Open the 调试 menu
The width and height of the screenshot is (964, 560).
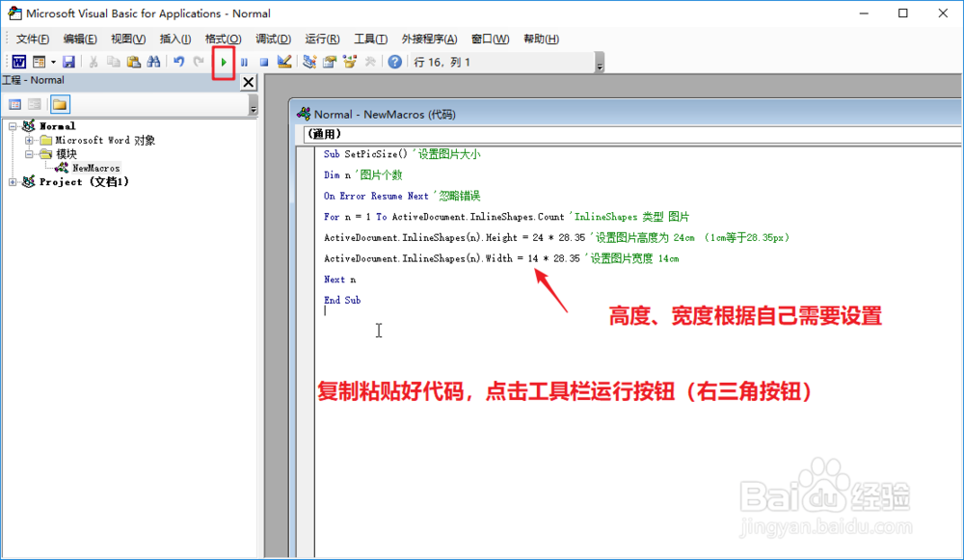pyautogui.click(x=273, y=39)
